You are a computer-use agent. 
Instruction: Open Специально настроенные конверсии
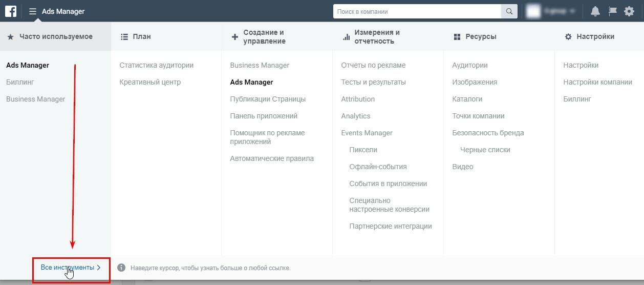pos(389,205)
